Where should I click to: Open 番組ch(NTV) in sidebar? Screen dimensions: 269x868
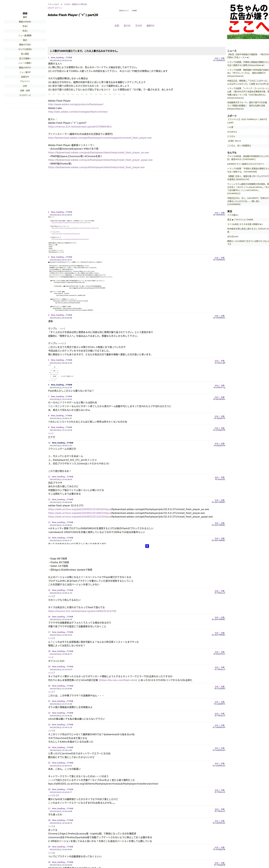[x=25, y=67]
